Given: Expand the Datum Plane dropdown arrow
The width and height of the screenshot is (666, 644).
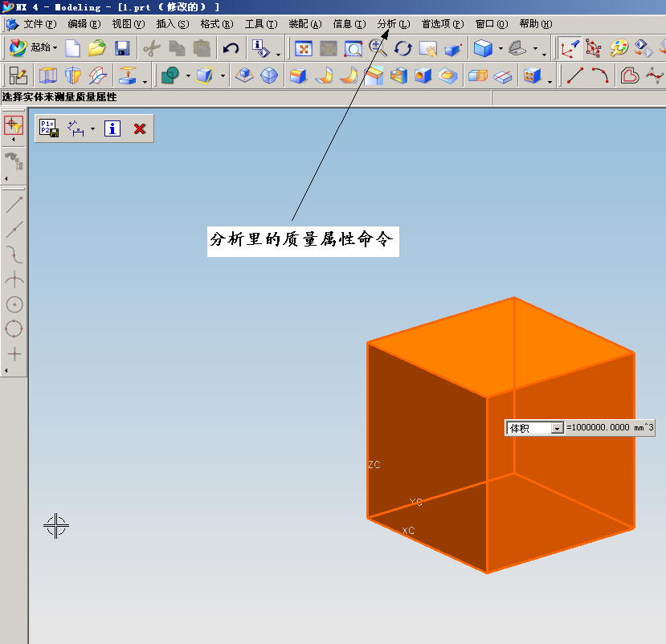Looking at the screenshot, I should [x=145, y=82].
